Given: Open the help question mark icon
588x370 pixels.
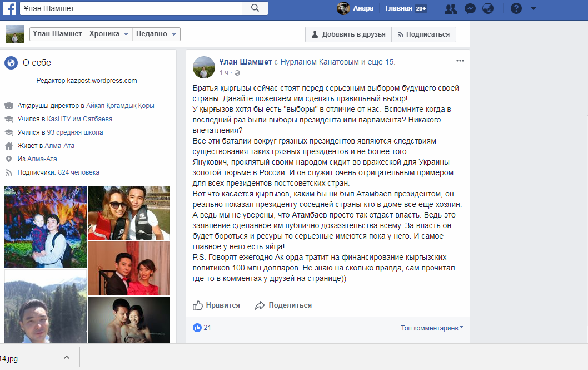Looking at the screenshot, I should tap(516, 8).
